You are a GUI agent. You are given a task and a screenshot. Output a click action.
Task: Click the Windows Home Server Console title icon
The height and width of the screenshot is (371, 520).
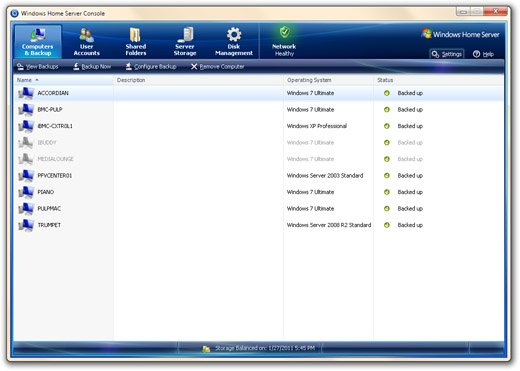pos(14,13)
